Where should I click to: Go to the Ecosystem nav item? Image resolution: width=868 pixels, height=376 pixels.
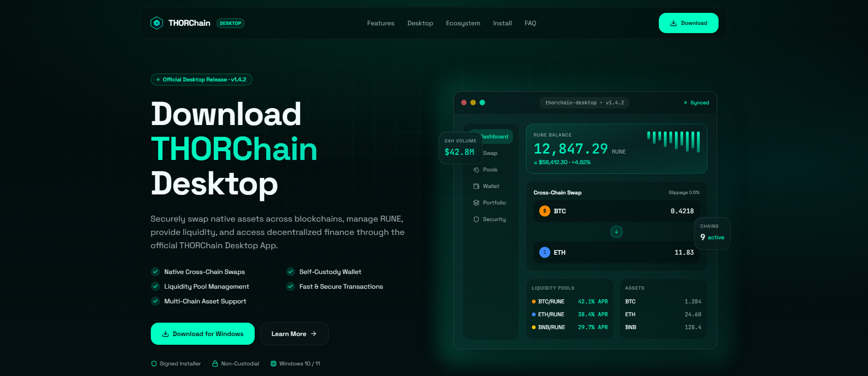[463, 23]
